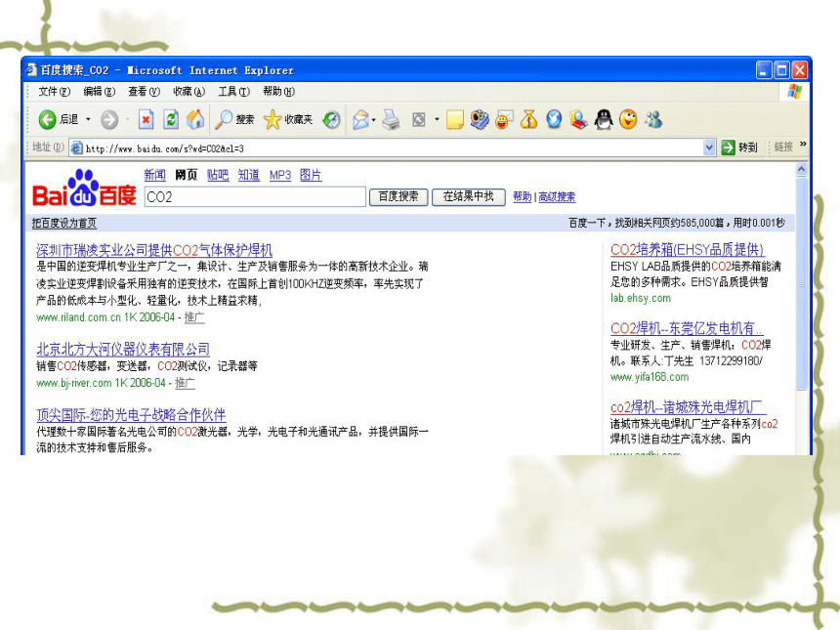Open result 北京北方大河仪器仪表有限公司

click(x=123, y=350)
